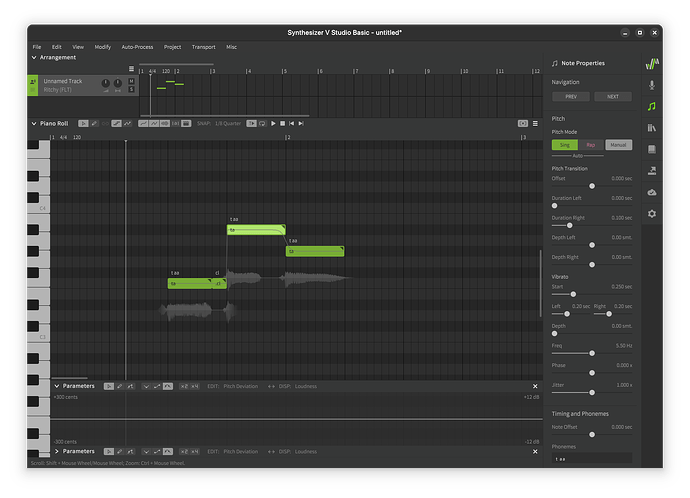Open the Voice panel microphone icon
The width and height of the screenshot is (690, 498).
coord(652,85)
